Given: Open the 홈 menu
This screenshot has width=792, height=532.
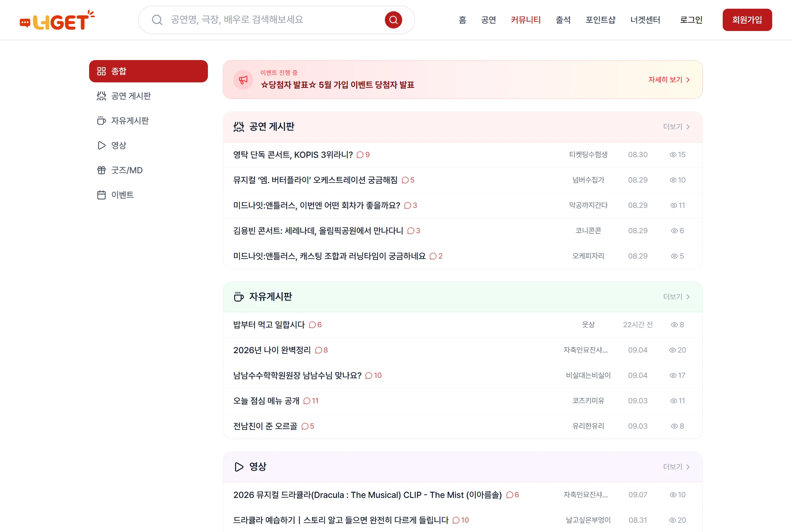Looking at the screenshot, I should pos(462,20).
